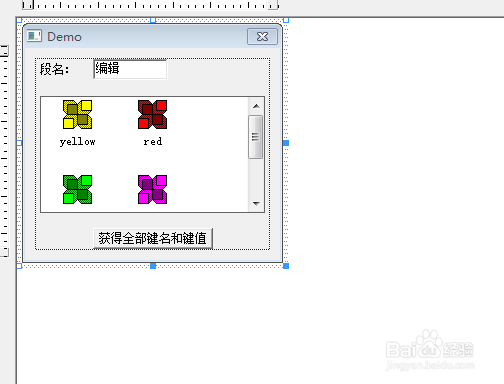Image resolution: width=504 pixels, height=384 pixels.
Task: Select the yellow blocks icon in list
Action: (77, 115)
